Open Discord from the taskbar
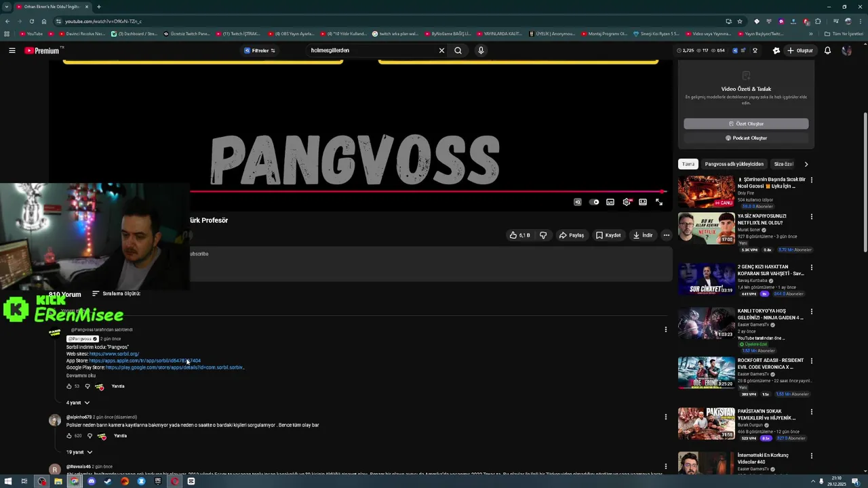868x488 pixels. pyautogui.click(x=92, y=481)
